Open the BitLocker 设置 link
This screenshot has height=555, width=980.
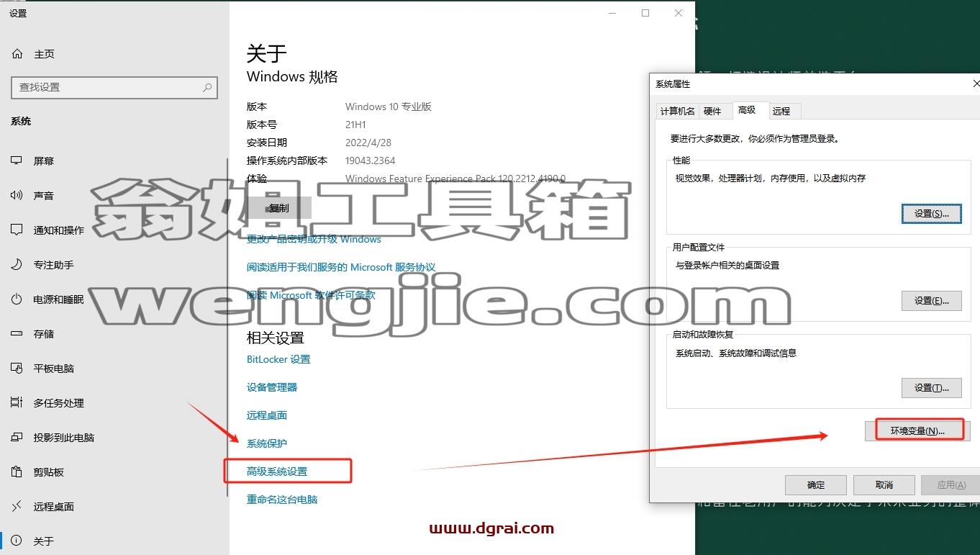click(x=278, y=359)
